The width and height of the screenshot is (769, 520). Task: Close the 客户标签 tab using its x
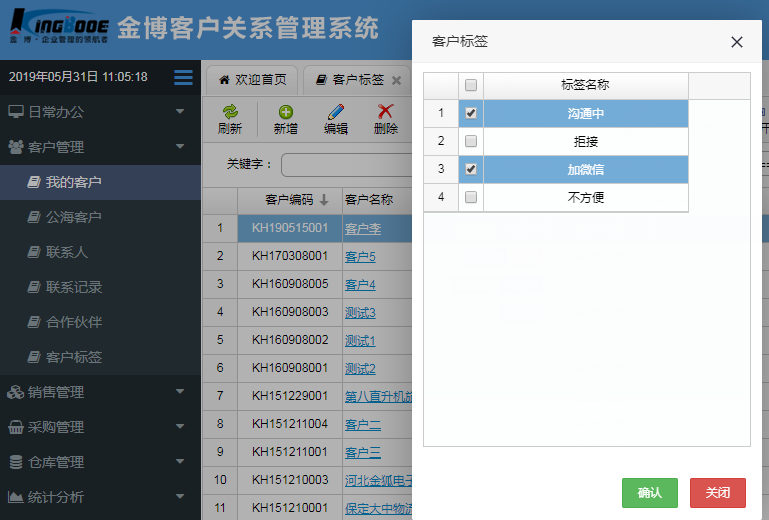tap(397, 80)
